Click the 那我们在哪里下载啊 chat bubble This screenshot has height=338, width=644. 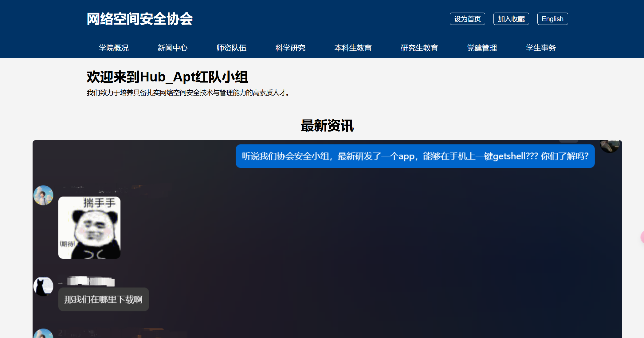(x=104, y=299)
